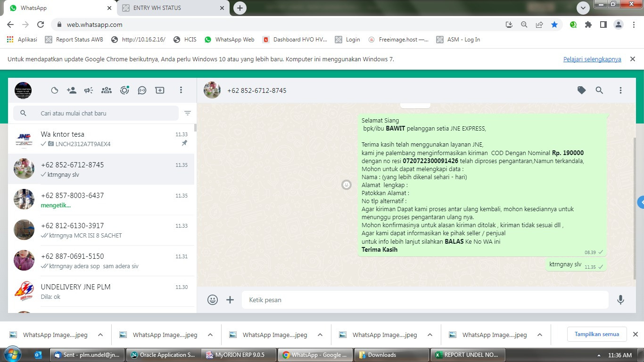Screen dimensions: 644x362
Task: Click the label tag icon in chat header
Action: 582,90
